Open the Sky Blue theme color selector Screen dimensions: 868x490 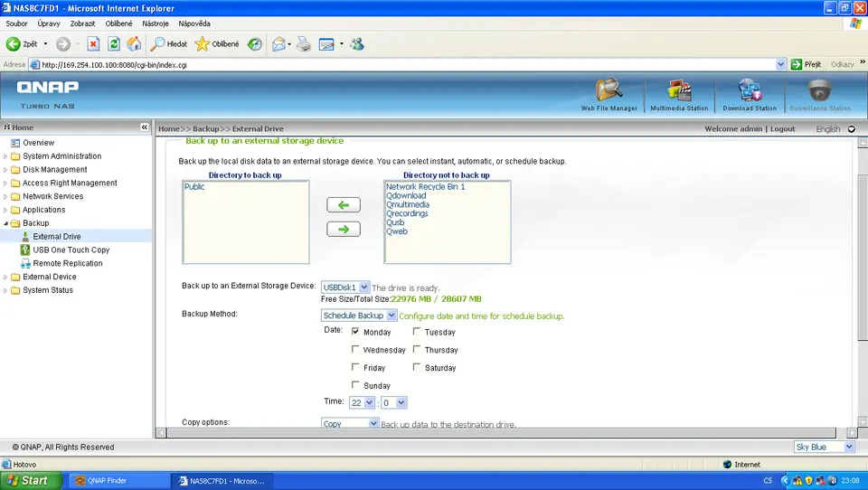823,447
